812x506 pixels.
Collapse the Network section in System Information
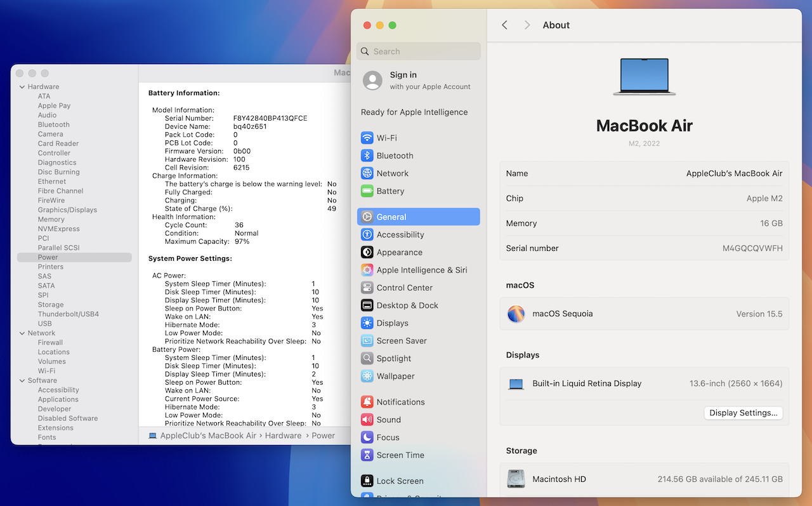22,333
